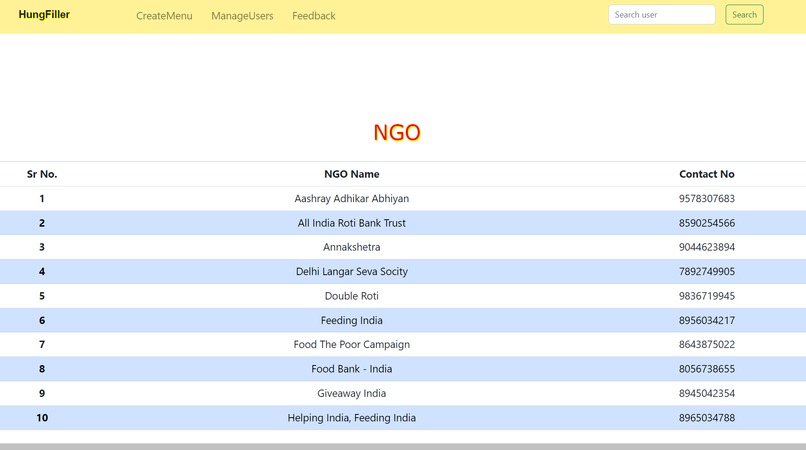Click contact number 9578307683
806x450 pixels.
coord(707,199)
